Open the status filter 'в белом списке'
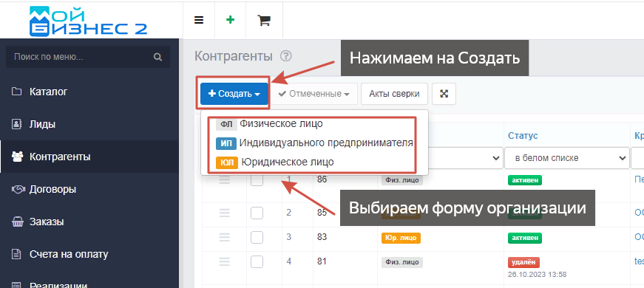This screenshot has width=644, height=288. tap(567, 158)
